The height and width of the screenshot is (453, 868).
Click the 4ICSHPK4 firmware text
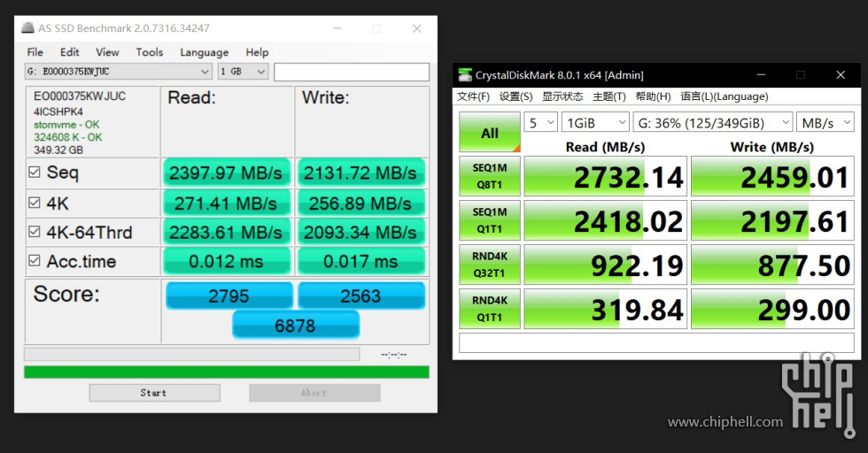click(x=58, y=111)
